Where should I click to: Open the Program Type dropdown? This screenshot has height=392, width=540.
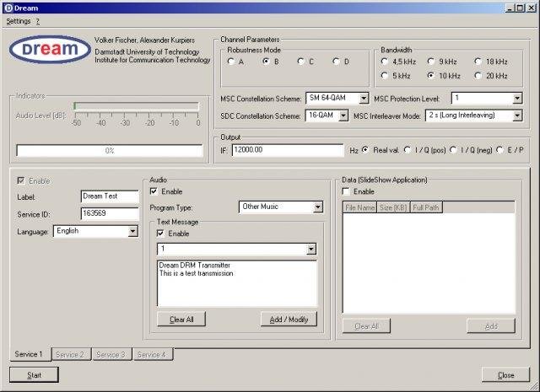[318, 207]
